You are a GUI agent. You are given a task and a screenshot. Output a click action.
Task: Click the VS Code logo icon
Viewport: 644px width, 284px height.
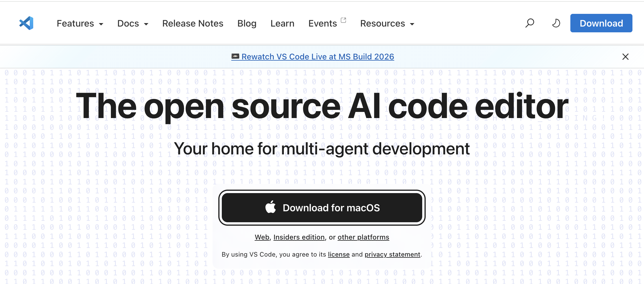pyautogui.click(x=26, y=23)
